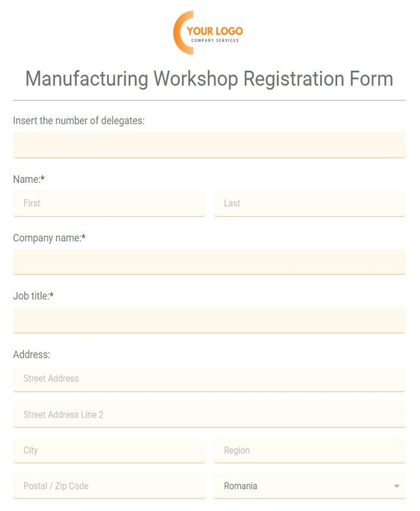Click the chevron on the country selector
This screenshot has height=511, width=420.
[x=397, y=486]
